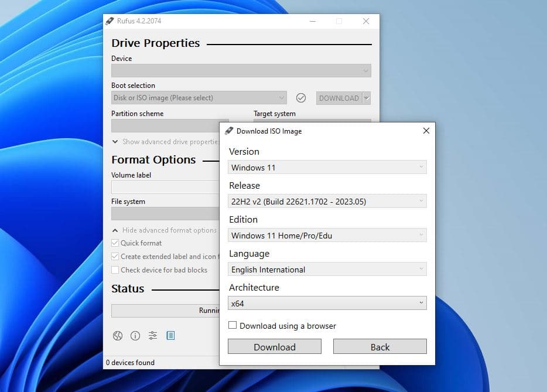This screenshot has height=392, width=547.
Task: Toggle the Quick format checkbox
Action: tap(115, 243)
